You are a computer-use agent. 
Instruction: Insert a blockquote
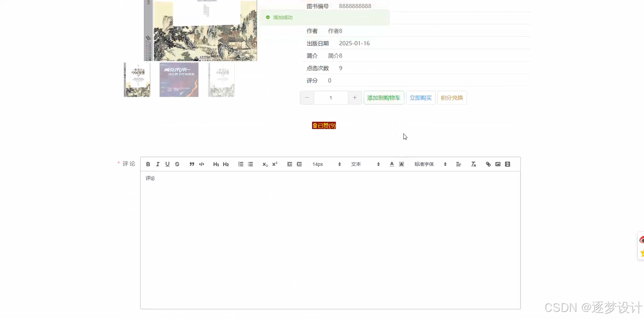click(x=192, y=164)
